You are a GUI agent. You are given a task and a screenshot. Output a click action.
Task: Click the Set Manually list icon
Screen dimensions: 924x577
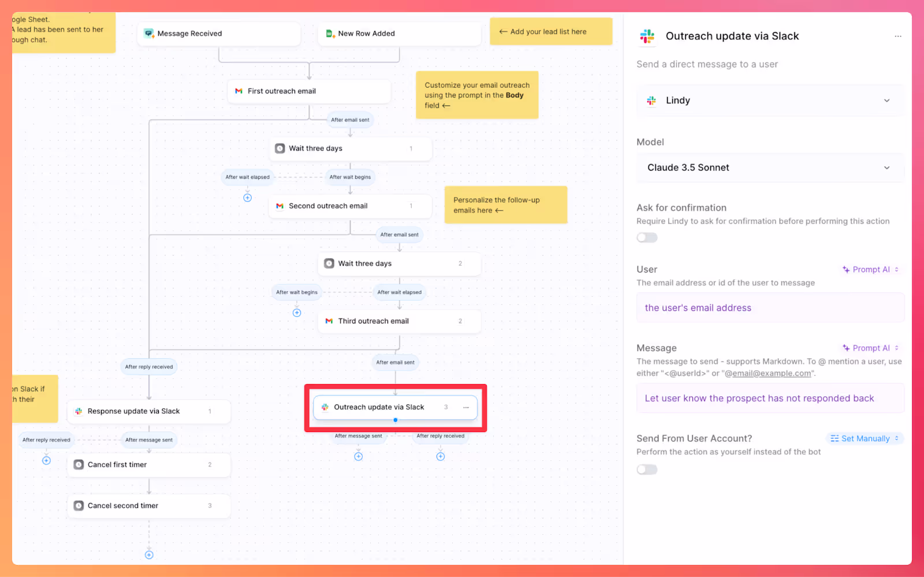click(x=834, y=439)
